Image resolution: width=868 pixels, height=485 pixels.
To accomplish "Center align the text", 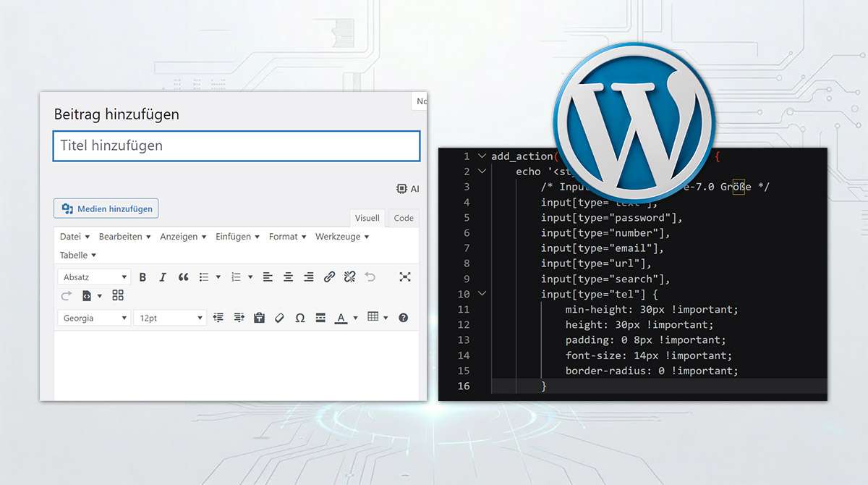I will [288, 277].
